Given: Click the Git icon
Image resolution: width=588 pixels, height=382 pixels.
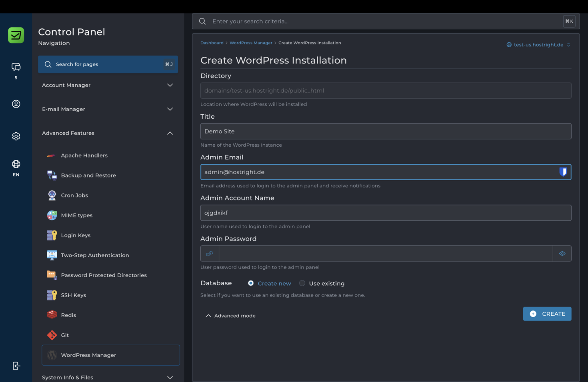Looking at the screenshot, I should pos(52,335).
